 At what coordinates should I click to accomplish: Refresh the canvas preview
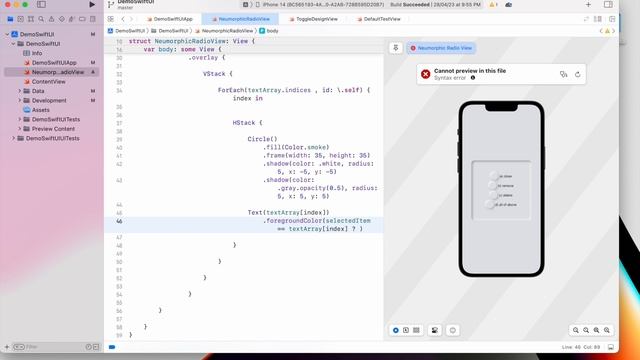(x=578, y=74)
